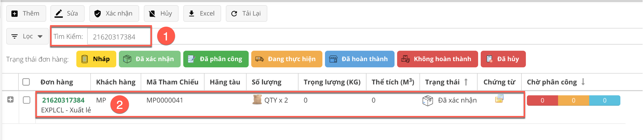The image size is (644, 140).
Task: Open the Chứng từ document icon in row
Action: 499,99
